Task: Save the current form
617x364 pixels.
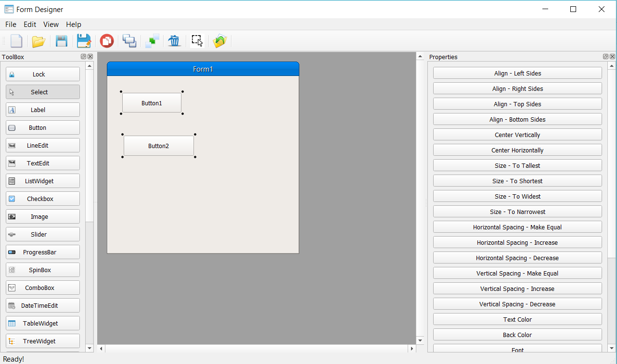Action: (61, 41)
